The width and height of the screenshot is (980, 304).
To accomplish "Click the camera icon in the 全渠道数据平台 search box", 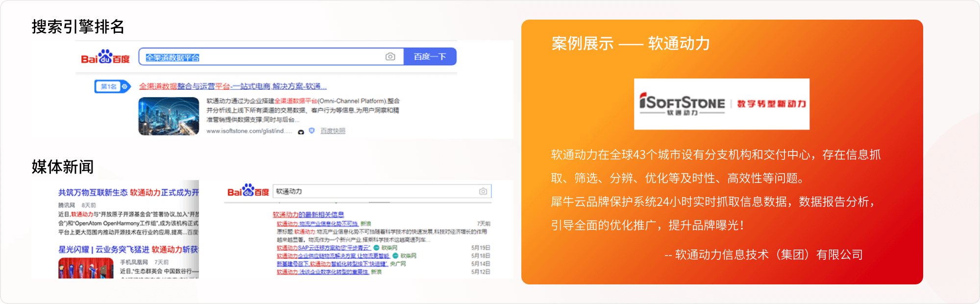I will (x=390, y=57).
